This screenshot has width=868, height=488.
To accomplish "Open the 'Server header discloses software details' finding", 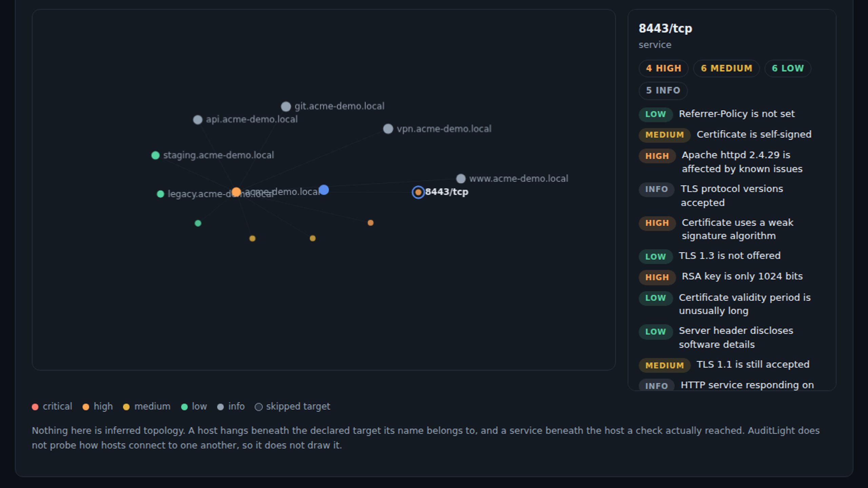I will pos(732,338).
